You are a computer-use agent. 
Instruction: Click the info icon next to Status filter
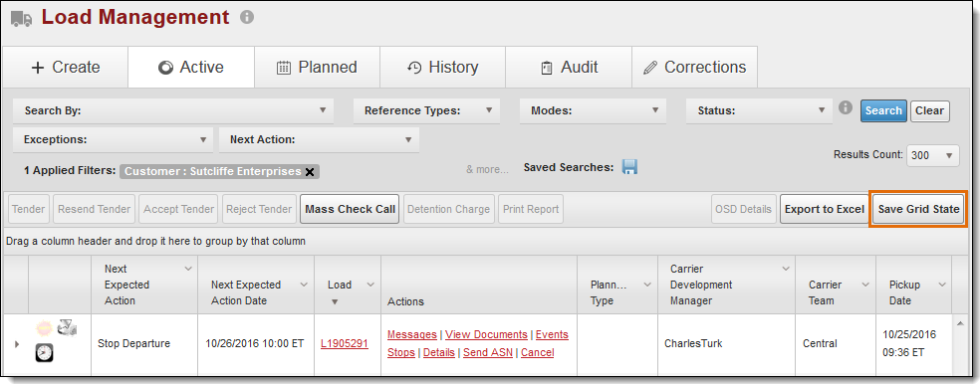(x=846, y=108)
